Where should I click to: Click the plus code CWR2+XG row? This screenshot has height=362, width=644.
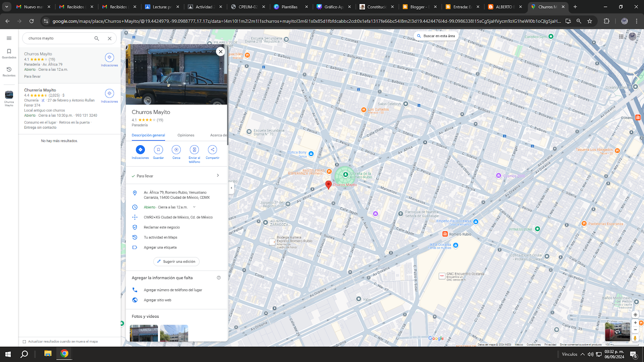point(177,217)
